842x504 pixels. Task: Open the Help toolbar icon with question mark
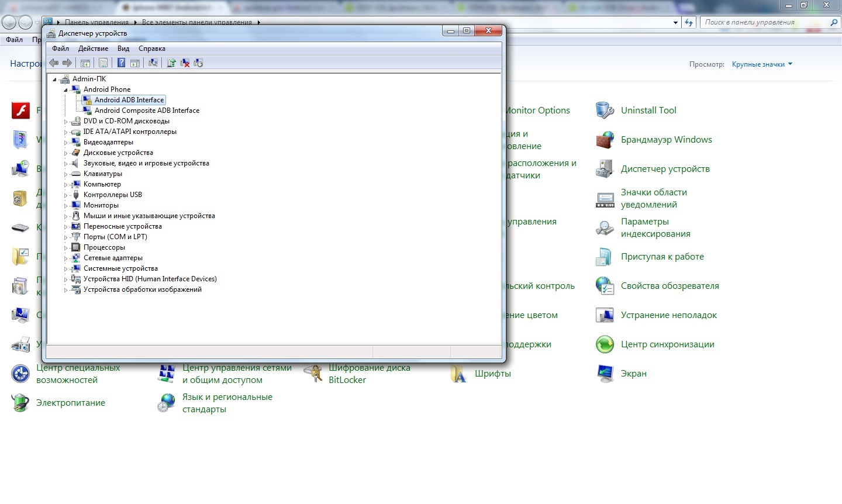[x=121, y=63]
